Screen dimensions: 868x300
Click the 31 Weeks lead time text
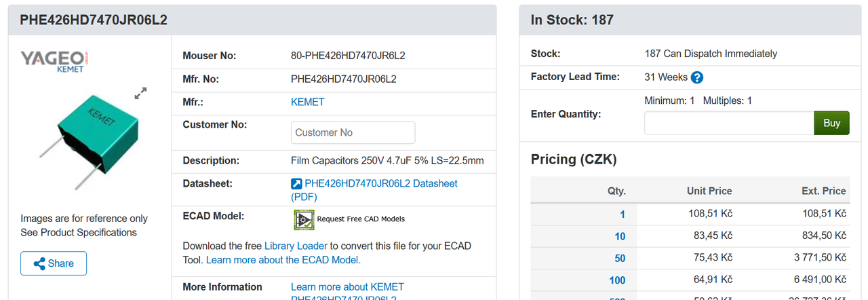[666, 77]
